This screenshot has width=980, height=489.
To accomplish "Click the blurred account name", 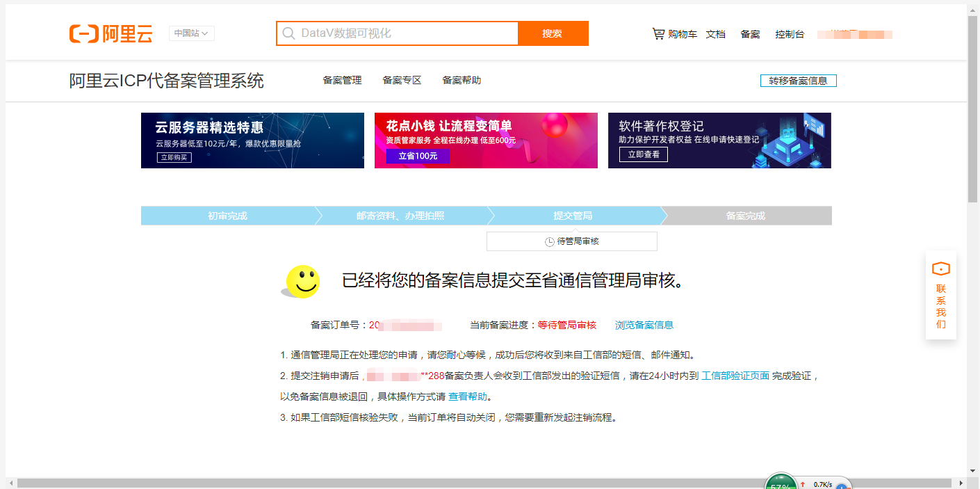I will pos(855,34).
